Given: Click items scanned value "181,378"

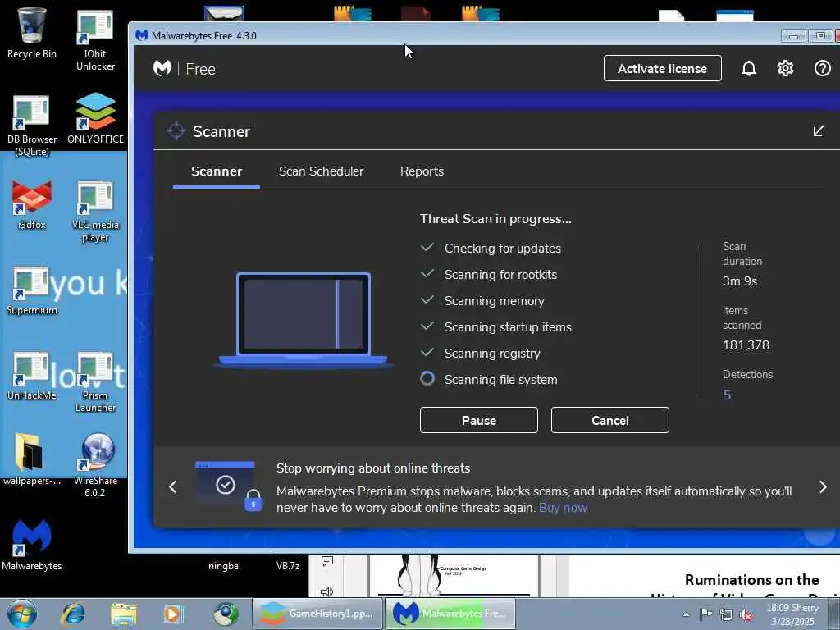Looking at the screenshot, I should pos(746,345).
